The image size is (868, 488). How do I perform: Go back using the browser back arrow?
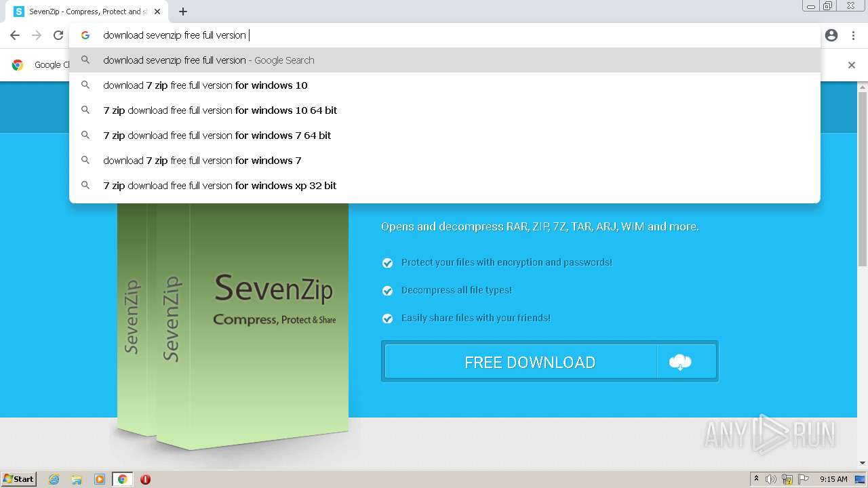pos(15,35)
